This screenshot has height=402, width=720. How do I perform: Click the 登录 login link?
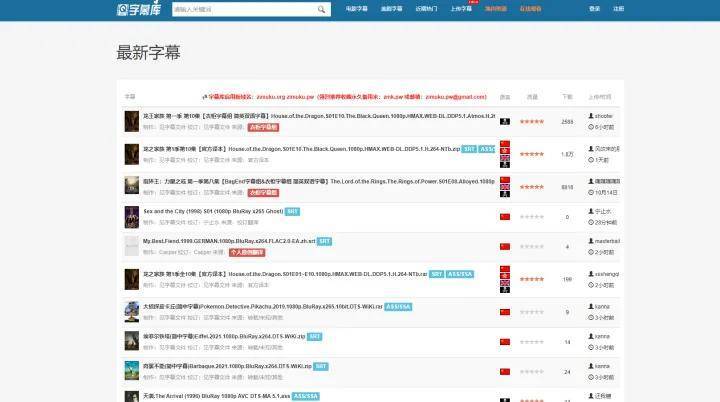(x=595, y=9)
